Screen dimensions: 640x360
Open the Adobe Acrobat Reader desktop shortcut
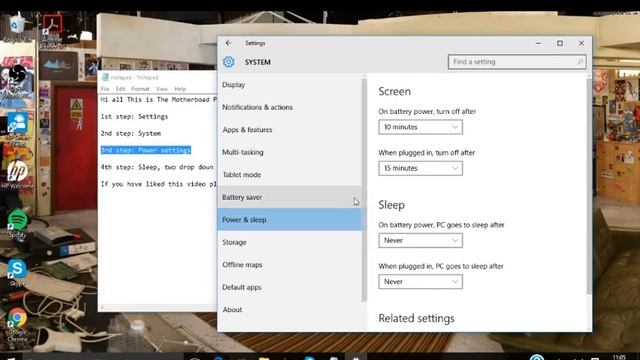click(52, 31)
